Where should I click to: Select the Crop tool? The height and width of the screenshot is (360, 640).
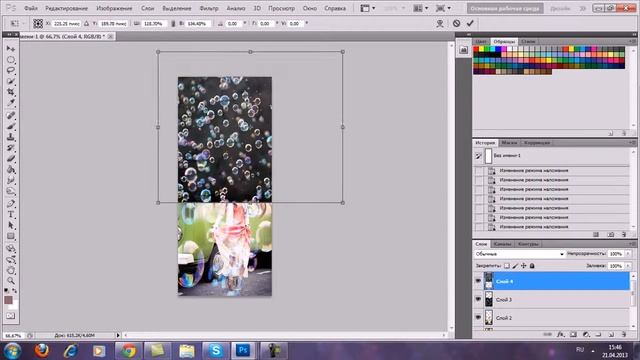[x=11, y=92]
